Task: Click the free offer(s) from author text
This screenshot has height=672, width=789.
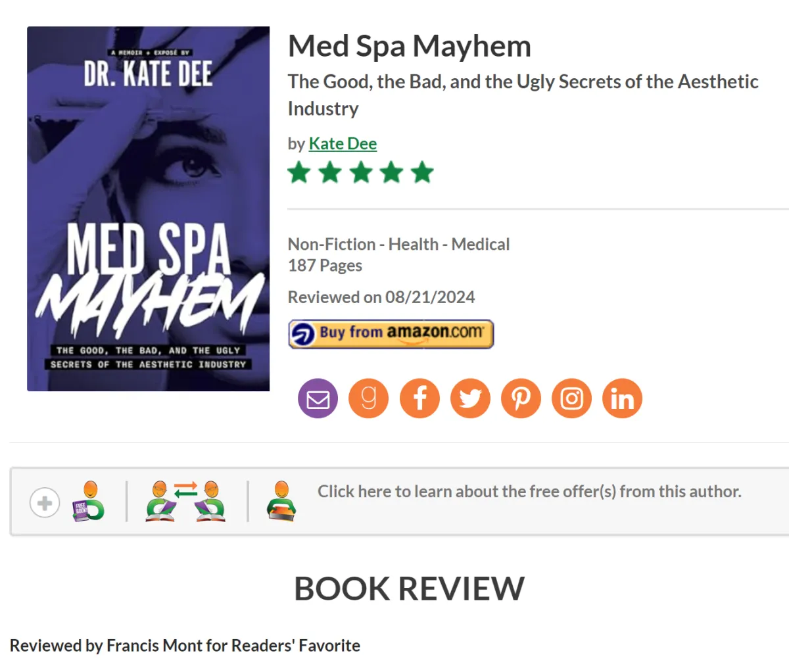Action: 529,491
